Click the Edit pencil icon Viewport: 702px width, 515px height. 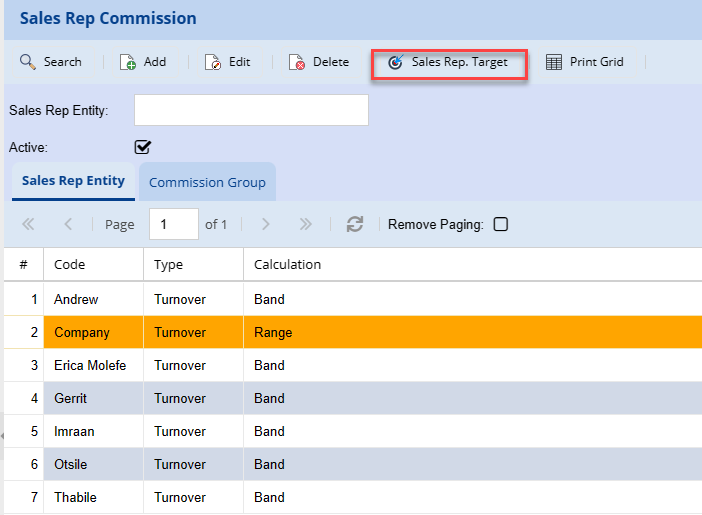[213, 62]
